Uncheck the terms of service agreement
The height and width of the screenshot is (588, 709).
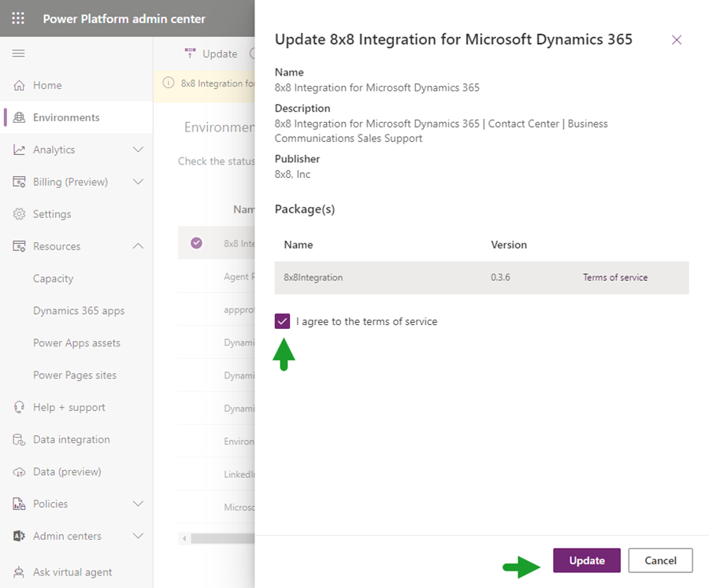[x=282, y=321]
